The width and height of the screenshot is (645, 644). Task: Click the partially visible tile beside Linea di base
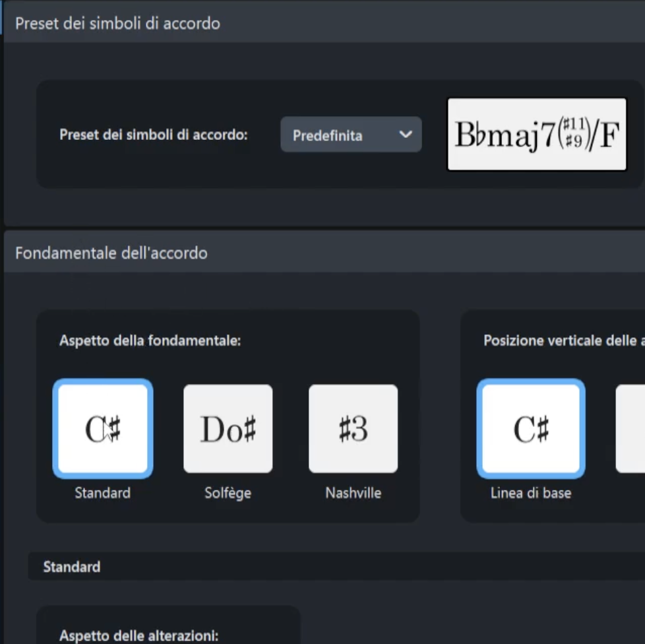click(x=630, y=428)
